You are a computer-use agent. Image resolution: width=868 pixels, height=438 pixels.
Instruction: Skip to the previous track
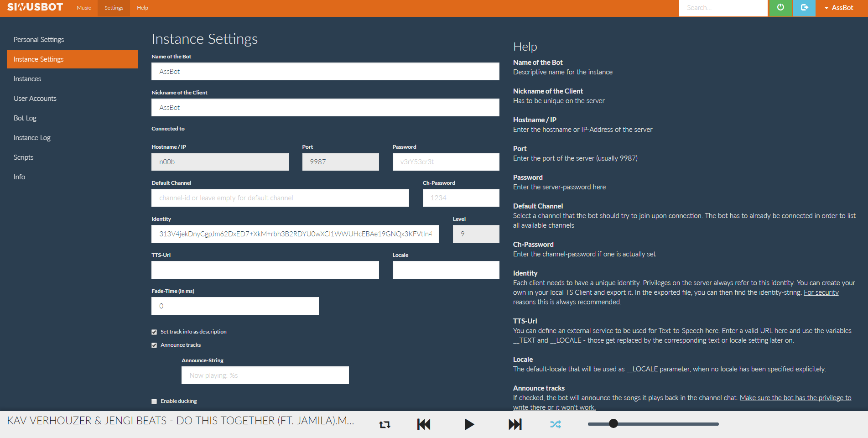(424, 425)
